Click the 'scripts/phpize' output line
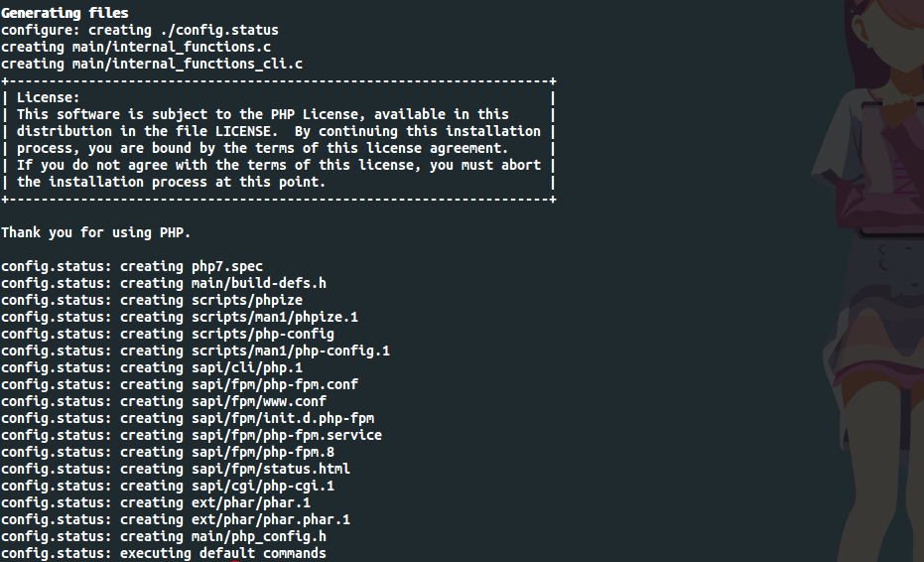The width and height of the screenshot is (924, 562). 152,300
